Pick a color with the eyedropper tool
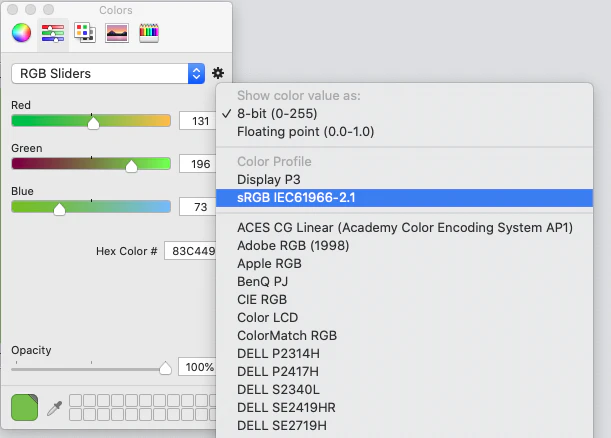The width and height of the screenshot is (611, 438). [x=55, y=408]
